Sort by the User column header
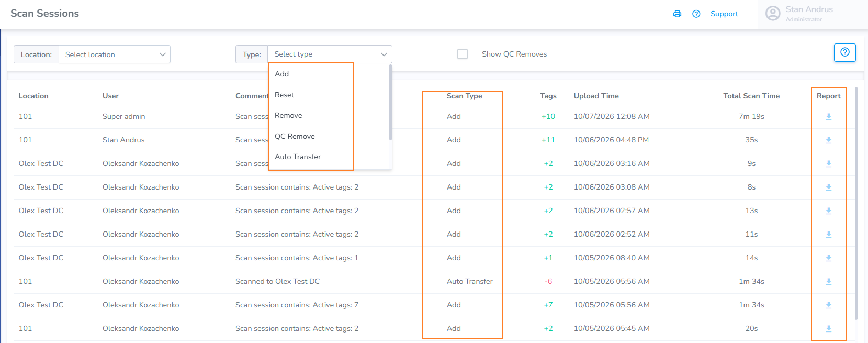This screenshot has width=868, height=343. (110, 96)
